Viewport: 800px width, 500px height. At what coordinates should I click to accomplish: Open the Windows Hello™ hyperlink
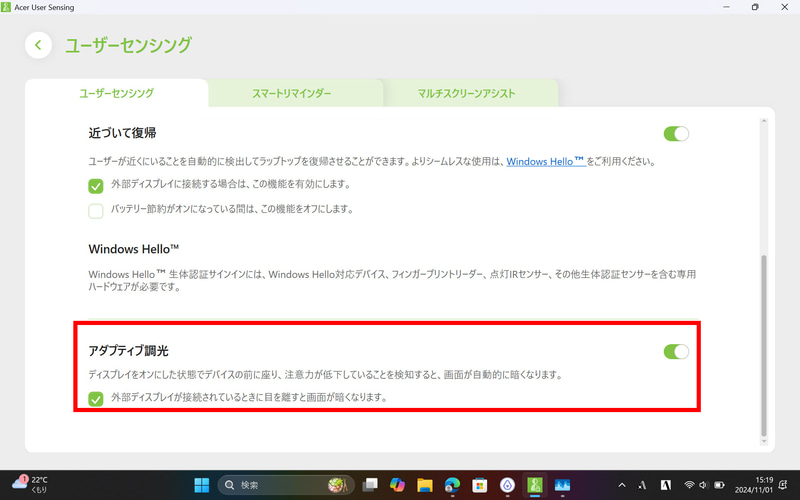(x=546, y=161)
